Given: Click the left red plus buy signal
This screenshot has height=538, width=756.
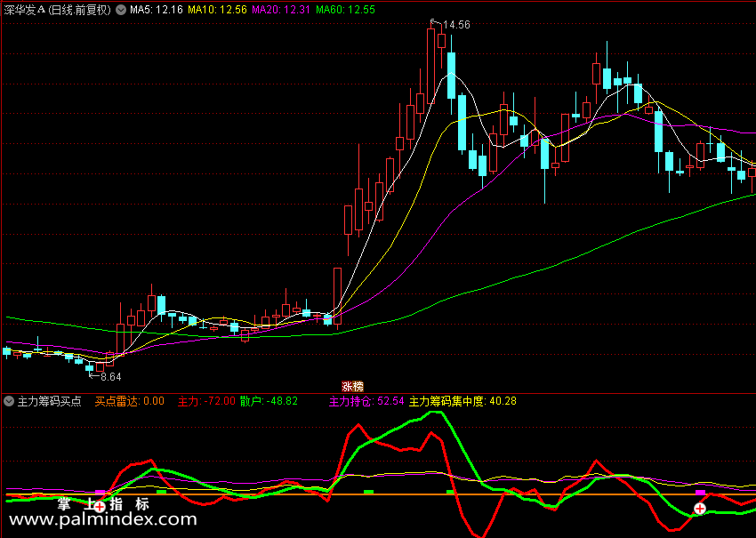Looking at the screenshot, I should click(100, 507).
